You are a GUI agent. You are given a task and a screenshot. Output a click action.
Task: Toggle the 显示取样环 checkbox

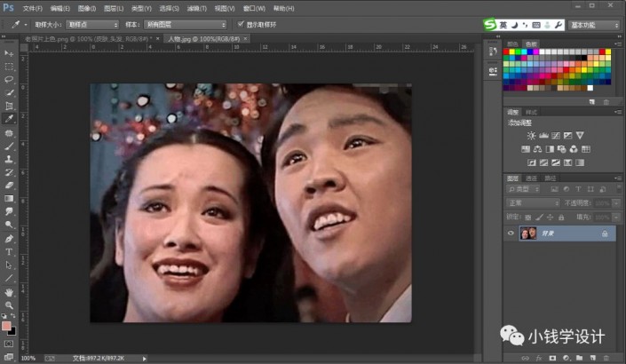coord(241,25)
